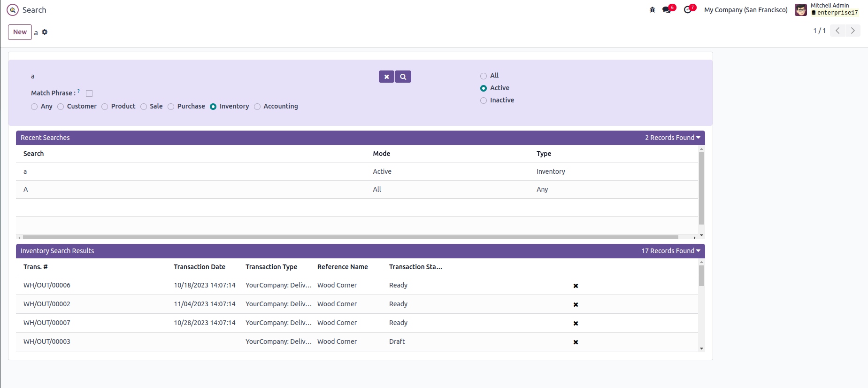The image size is (868, 388).
Task: Open the activities clock icon
Action: pyautogui.click(x=688, y=10)
